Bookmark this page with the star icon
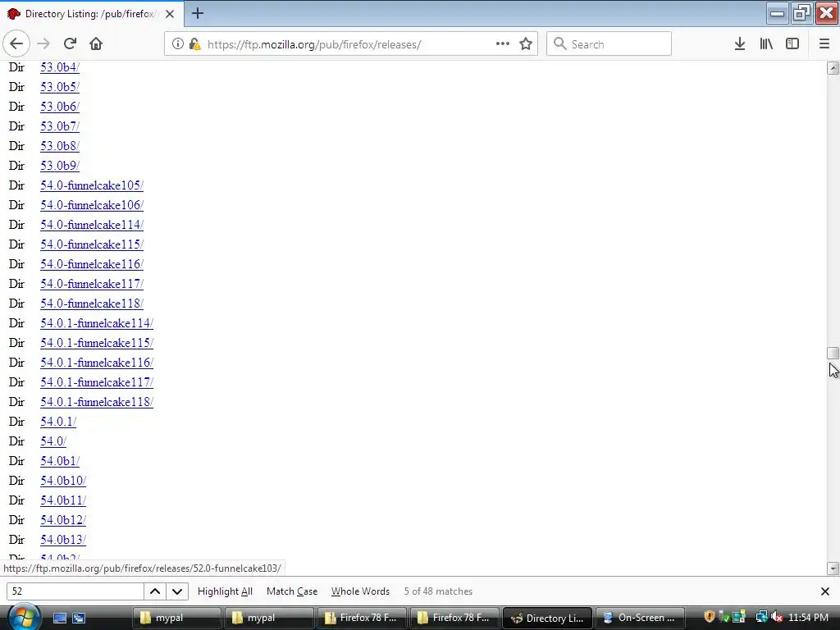The image size is (840, 630). [526, 44]
